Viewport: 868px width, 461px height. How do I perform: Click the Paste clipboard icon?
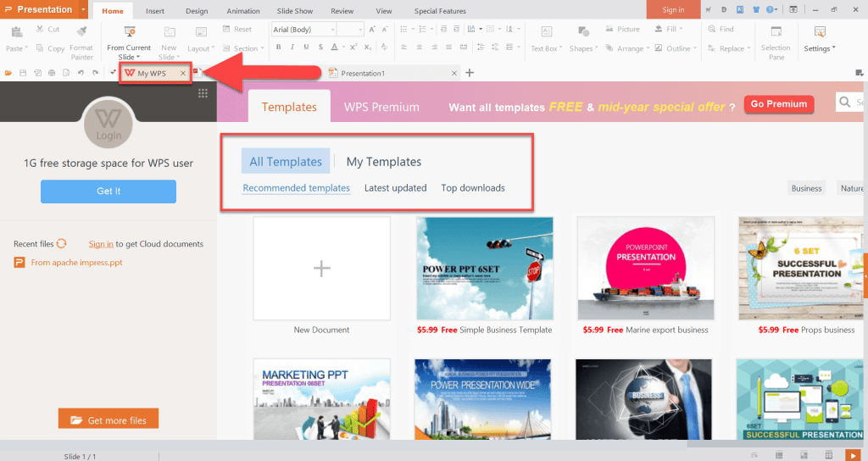click(17, 32)
